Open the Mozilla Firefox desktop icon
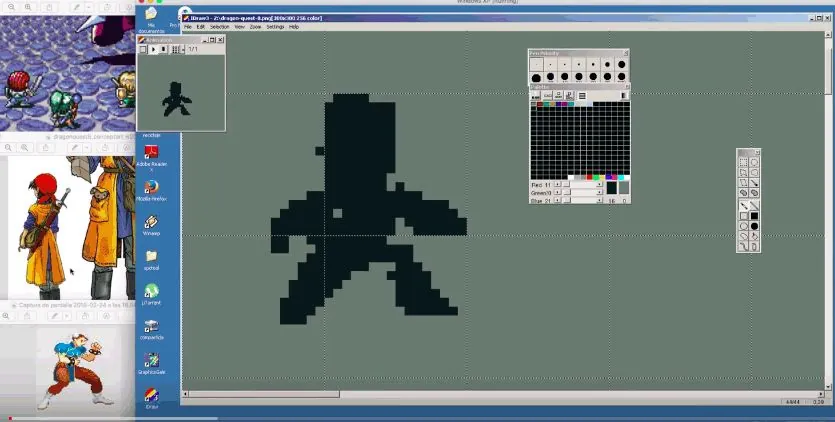The image size is (835, 422). click(151, 190)
